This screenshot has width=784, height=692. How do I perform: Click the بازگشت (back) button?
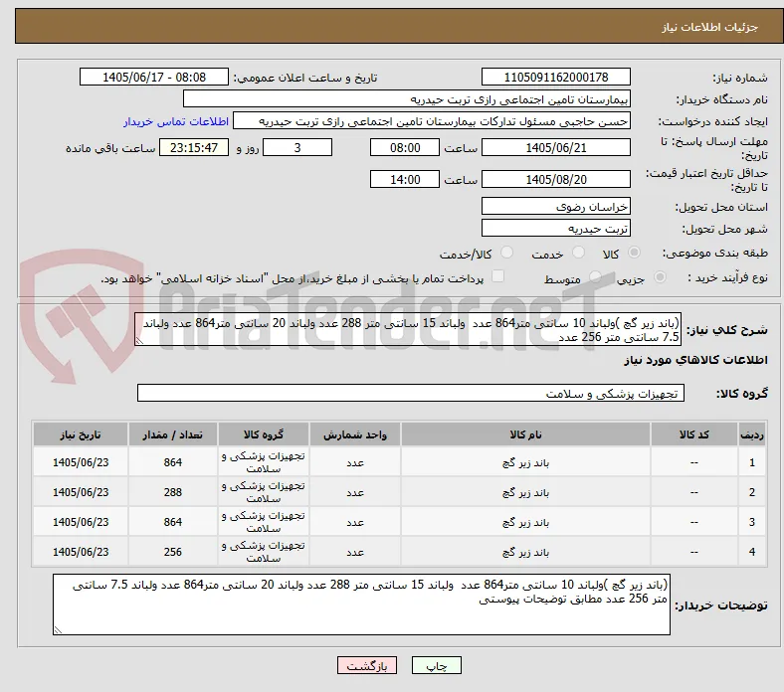point(367,665)
